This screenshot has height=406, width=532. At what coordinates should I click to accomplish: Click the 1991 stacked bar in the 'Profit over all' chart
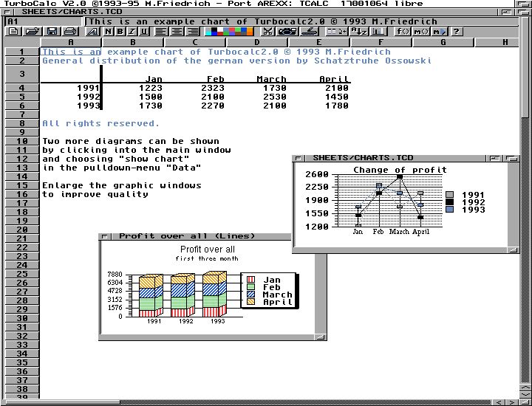click(151, 296)
